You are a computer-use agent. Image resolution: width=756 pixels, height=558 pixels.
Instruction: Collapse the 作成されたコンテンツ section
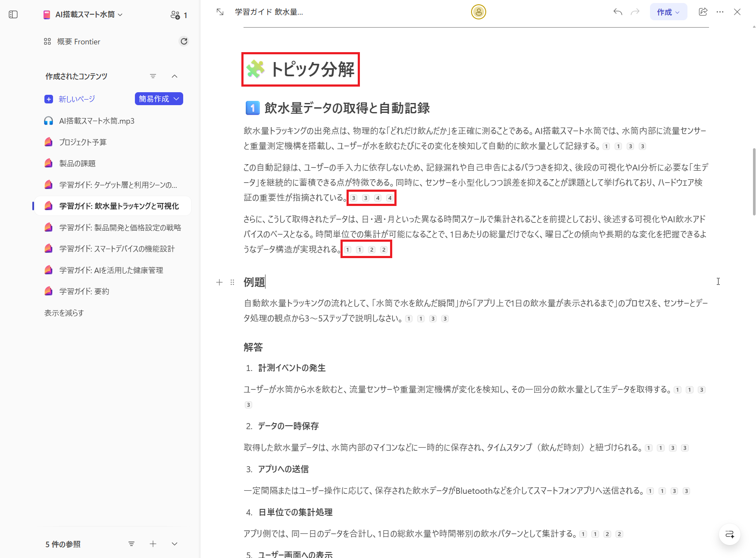(175, 76)
